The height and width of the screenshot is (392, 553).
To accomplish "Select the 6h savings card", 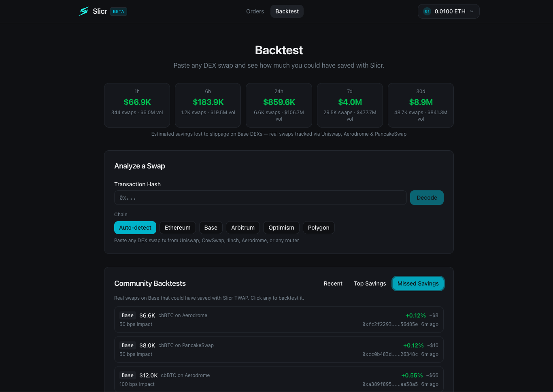I will [x=208, y=105].
